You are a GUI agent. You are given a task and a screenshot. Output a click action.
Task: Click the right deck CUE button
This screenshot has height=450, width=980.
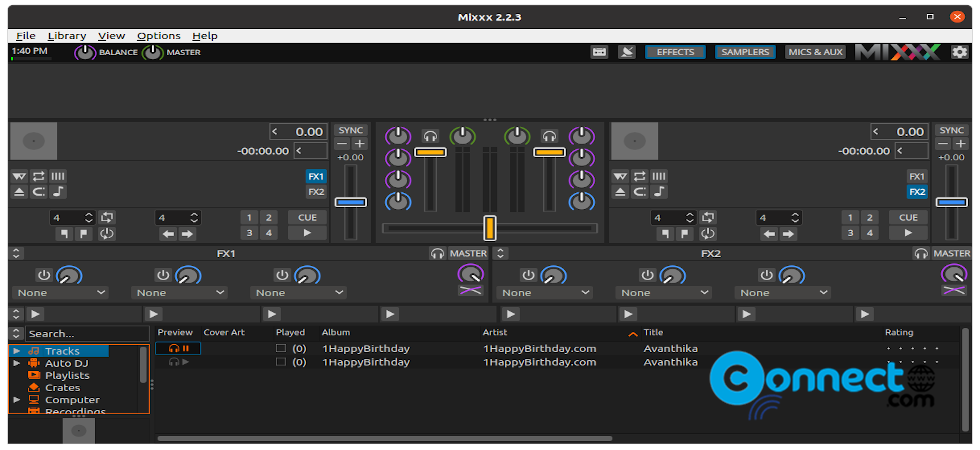tap(908, 218)
